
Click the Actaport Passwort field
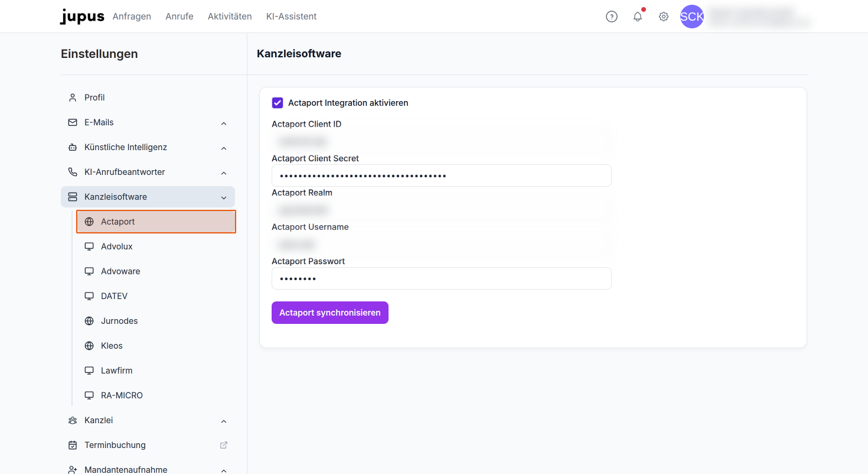[442, 278]
